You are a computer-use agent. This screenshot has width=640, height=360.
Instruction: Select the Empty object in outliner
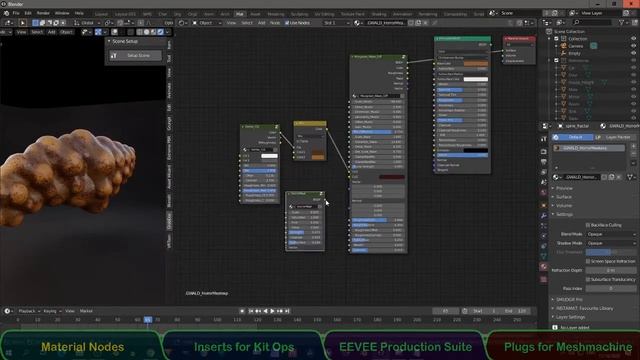click(x=574, y=53)
